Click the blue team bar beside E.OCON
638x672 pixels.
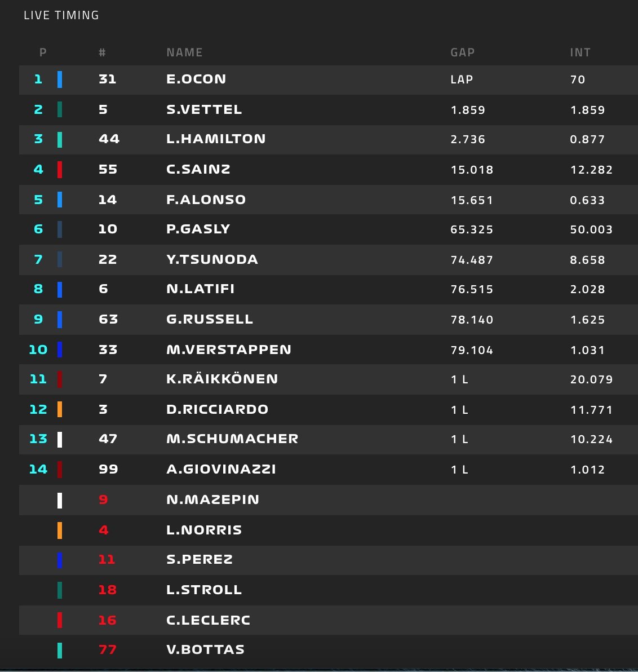pyautogui.click(x=60, y=79)
